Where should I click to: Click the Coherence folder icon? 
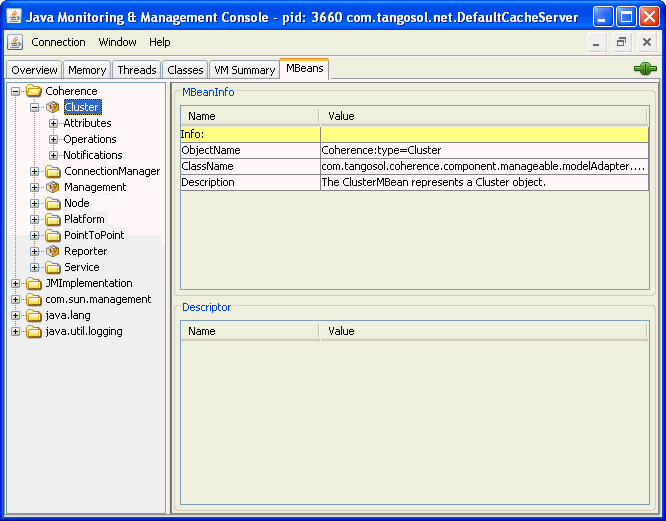[x=34, y=91]
